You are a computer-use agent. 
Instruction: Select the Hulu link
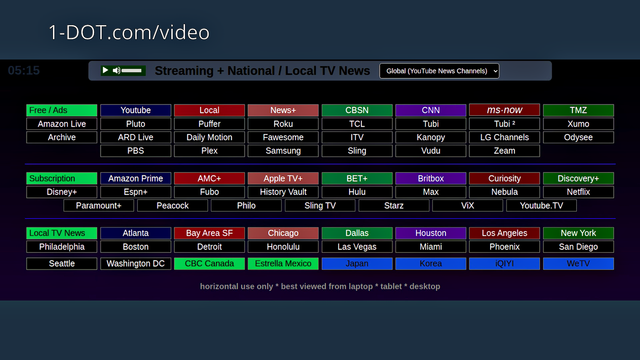click(x=357, y=192)
